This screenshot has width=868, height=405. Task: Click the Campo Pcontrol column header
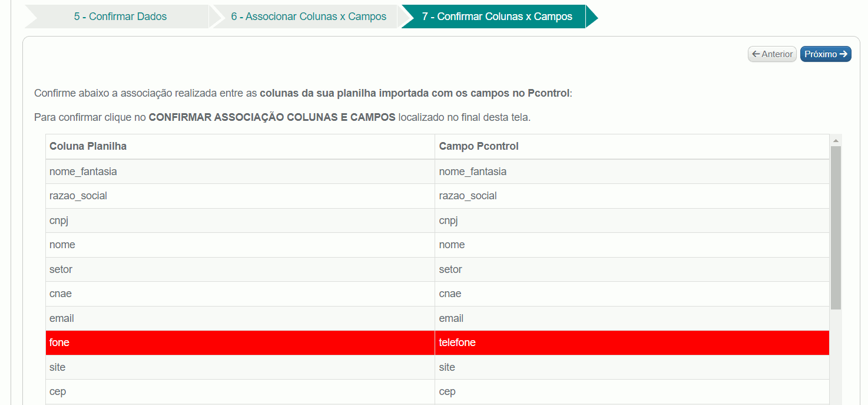(632, 146)
